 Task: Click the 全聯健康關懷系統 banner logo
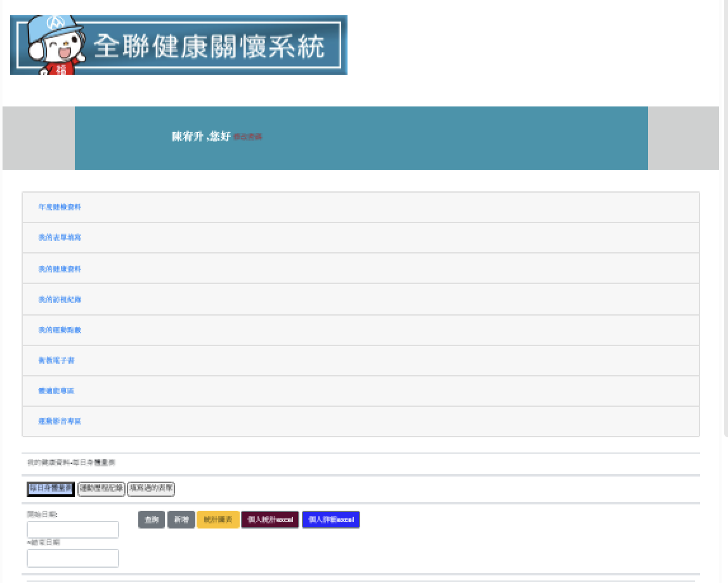click(x=179, y=45)
